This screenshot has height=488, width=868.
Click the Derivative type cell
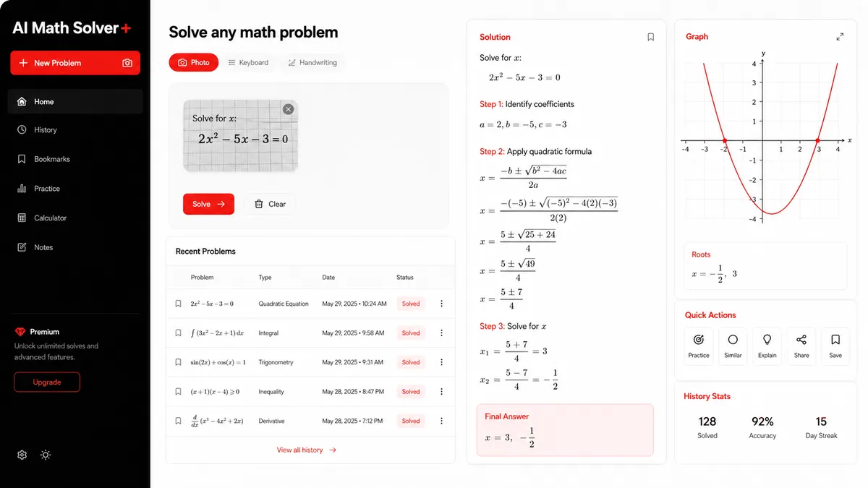tap(271, 421)
